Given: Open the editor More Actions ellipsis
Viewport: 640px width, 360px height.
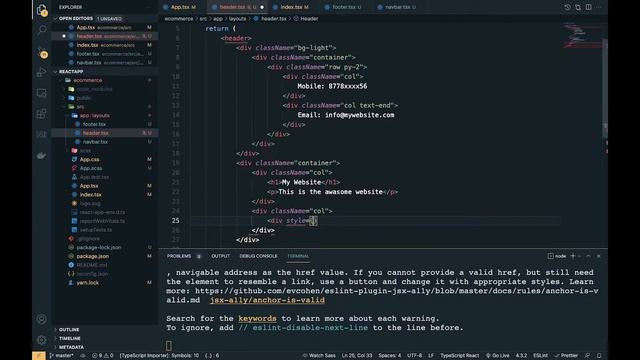Looking at the screenshot, I should [x=599, y=7].
